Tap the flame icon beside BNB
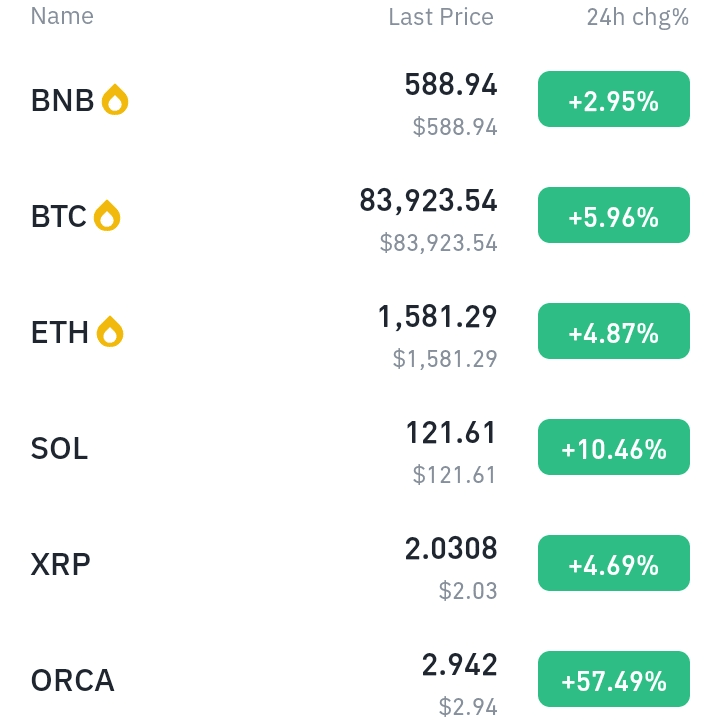 115,100
